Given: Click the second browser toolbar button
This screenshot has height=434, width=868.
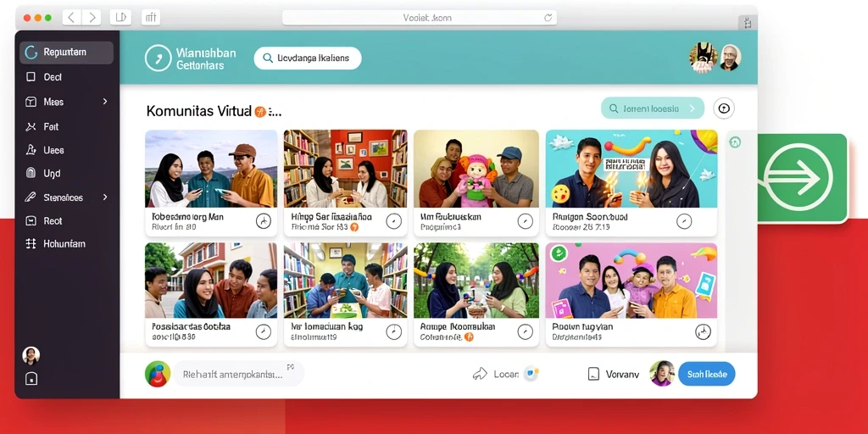Looking at the screenshot, I should 151,18.
